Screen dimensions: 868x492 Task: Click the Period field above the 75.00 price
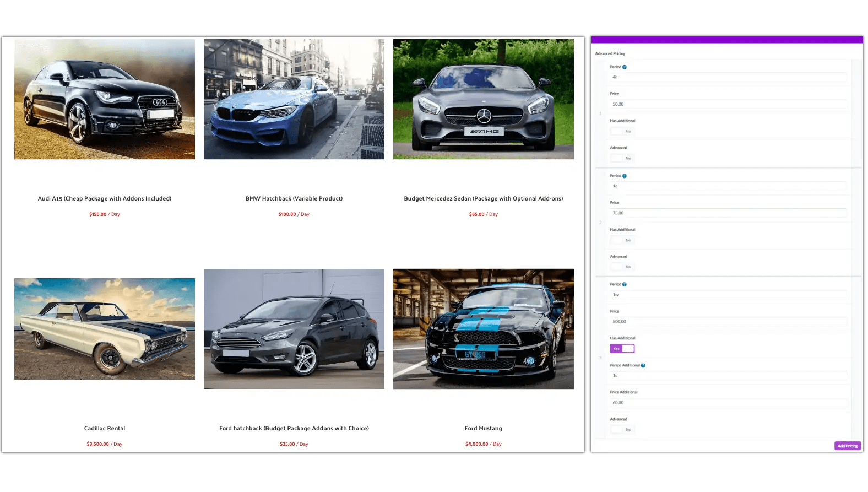tap(728, 186)
